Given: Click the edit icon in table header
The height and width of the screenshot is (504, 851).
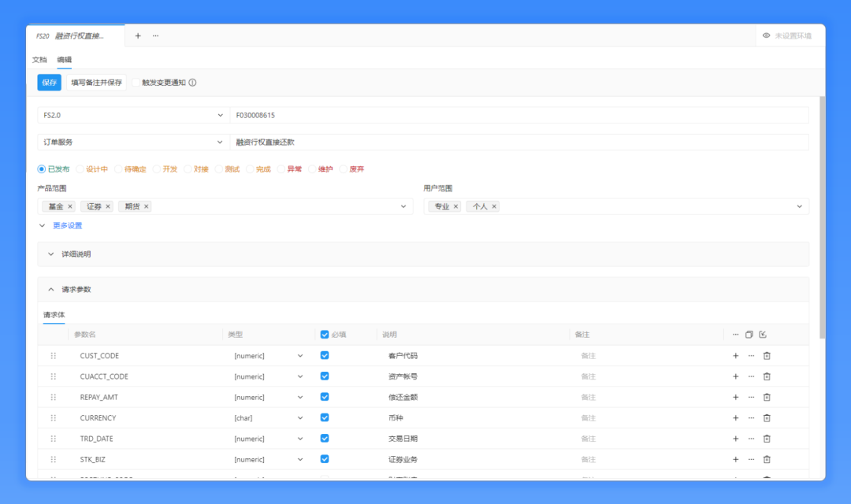Looking at the screenshot, I should tap(763, 335).
